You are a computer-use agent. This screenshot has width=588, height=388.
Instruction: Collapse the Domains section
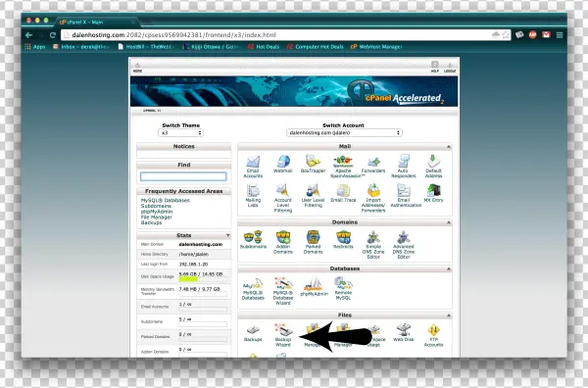449,222
